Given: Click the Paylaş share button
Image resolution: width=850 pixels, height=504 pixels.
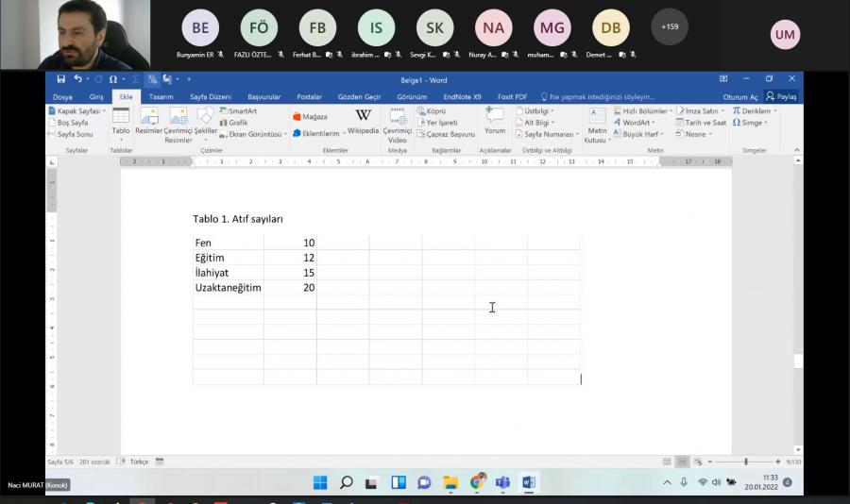Looking at the screenshot, I should tap(782, 96).
